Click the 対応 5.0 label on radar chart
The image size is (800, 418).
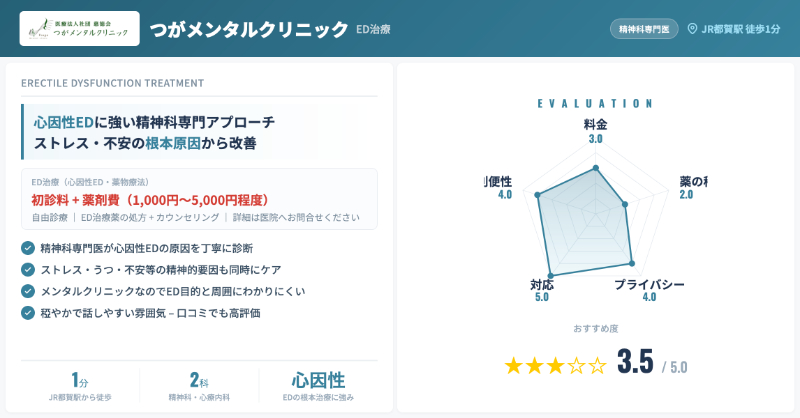[542, 290]
